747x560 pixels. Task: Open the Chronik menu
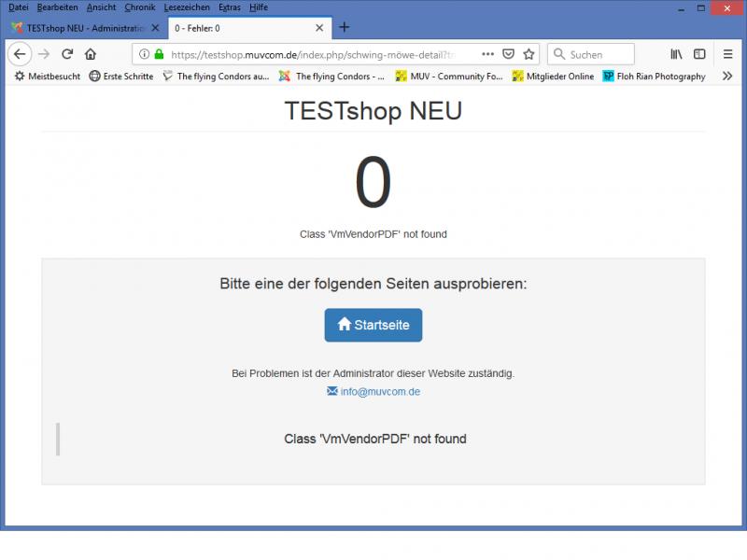click(x=139, y=7)
